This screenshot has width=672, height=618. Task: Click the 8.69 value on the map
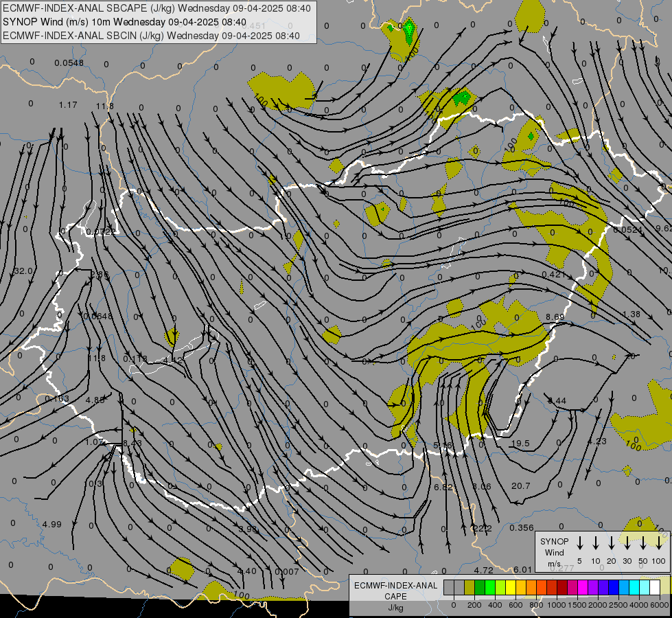tap(555, 317)
